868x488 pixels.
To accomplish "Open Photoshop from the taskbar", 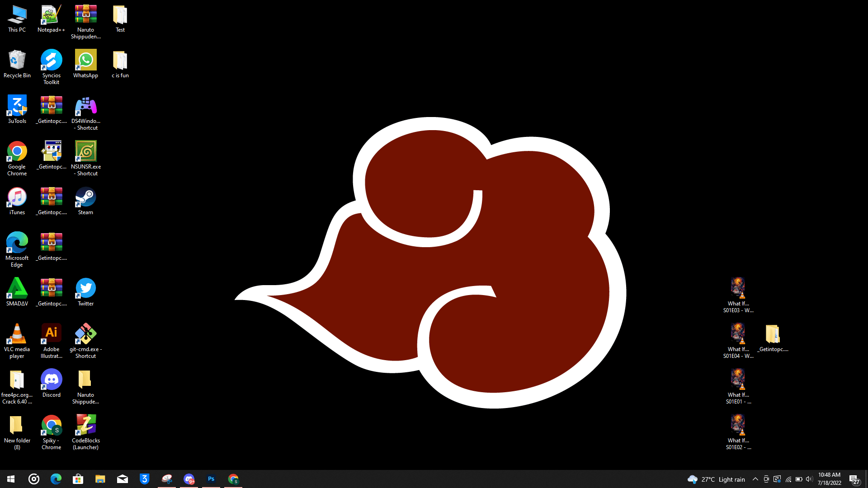I will click(x=211, y=479).
